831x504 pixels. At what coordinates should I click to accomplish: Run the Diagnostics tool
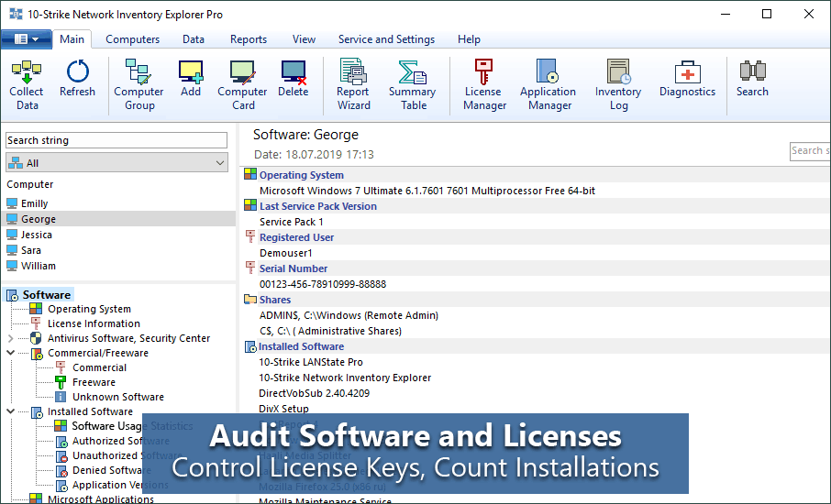coord(687,73)
